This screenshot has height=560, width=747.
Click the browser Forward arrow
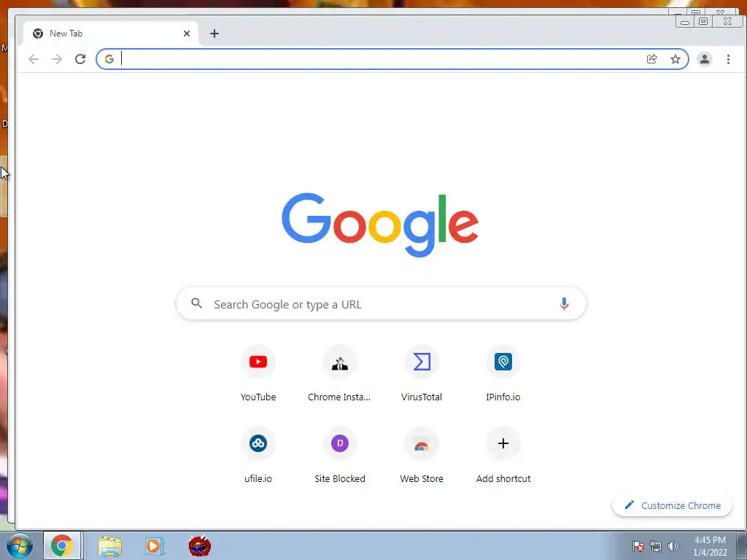57,59
